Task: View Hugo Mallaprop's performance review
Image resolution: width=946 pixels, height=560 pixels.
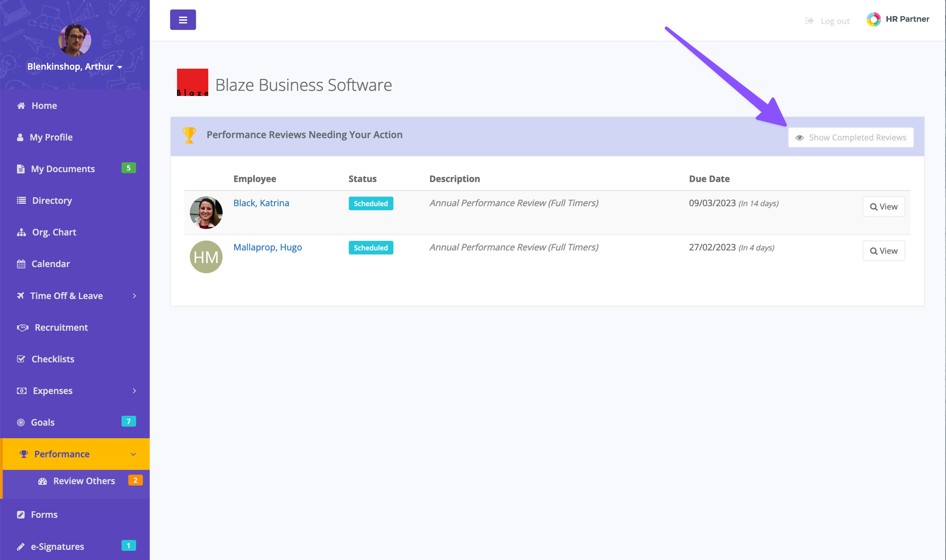Action: point(884,251)
